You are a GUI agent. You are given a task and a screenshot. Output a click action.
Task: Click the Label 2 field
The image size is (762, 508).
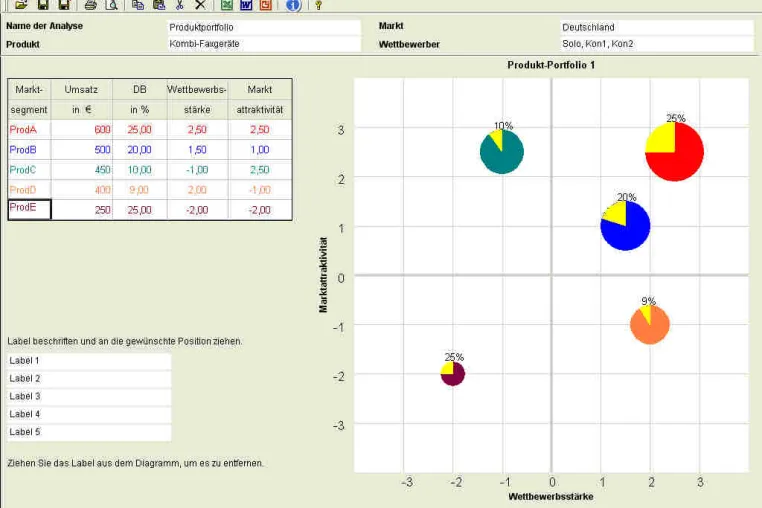coord(89,378)
